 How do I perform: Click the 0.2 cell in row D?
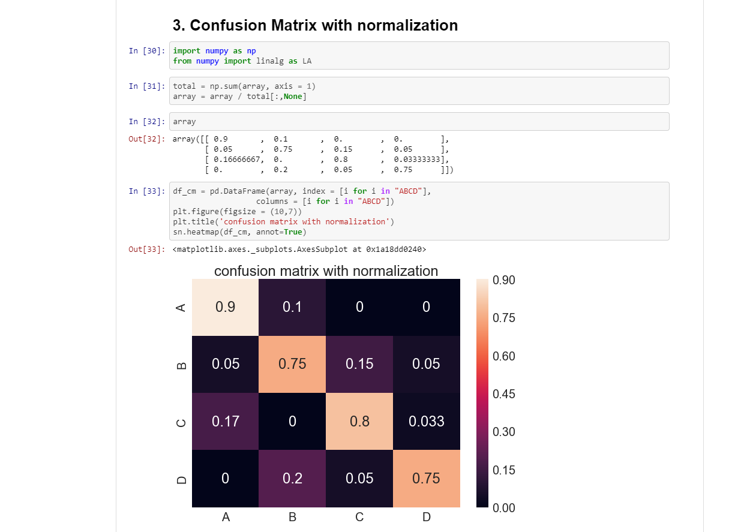pyautogui.click(x=292, y=478)
